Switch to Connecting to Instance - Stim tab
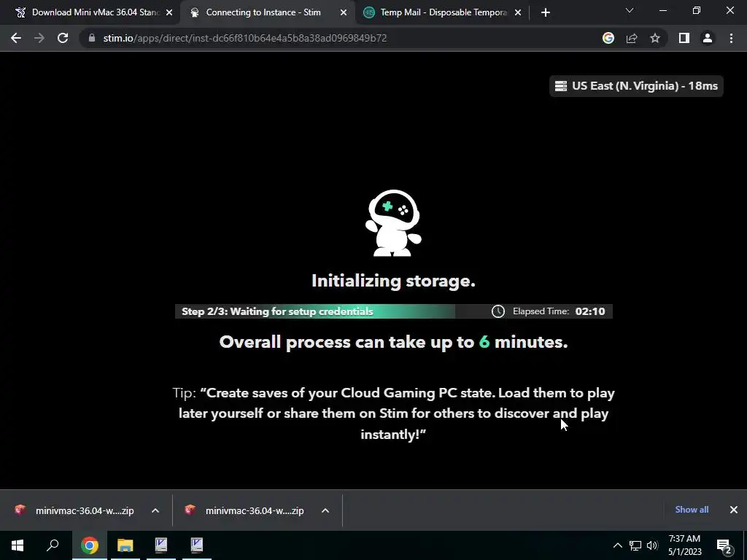Screen dimensions: 747x560 (263, 12)
